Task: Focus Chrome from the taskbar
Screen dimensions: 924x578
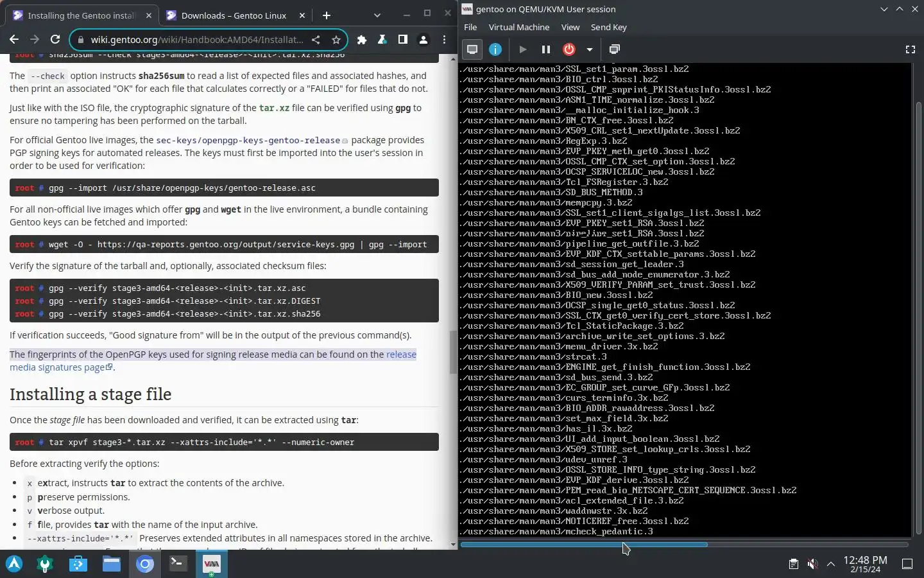Action: coord(145,564)
